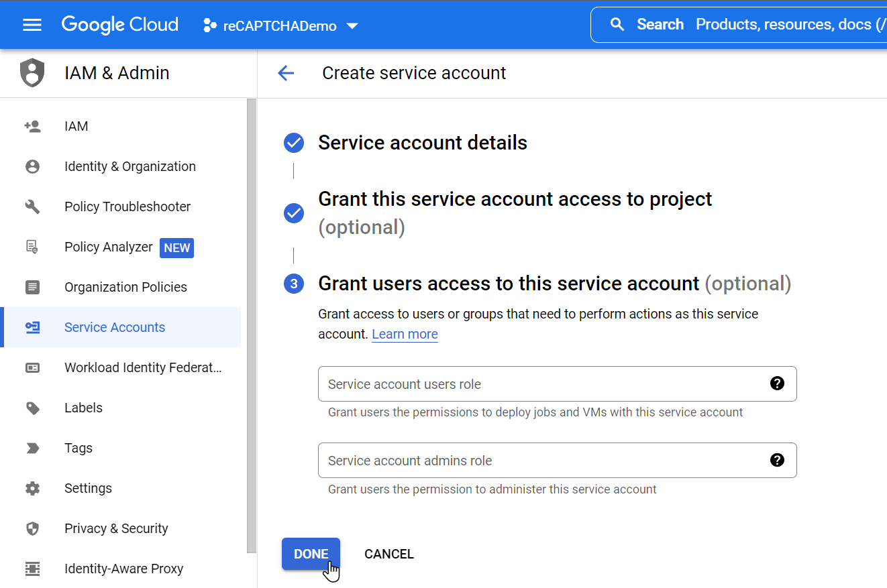Click the Service Accounts key icon
Image resolution: width=887 pixels, height=588 pixels.
pos(32,327)
